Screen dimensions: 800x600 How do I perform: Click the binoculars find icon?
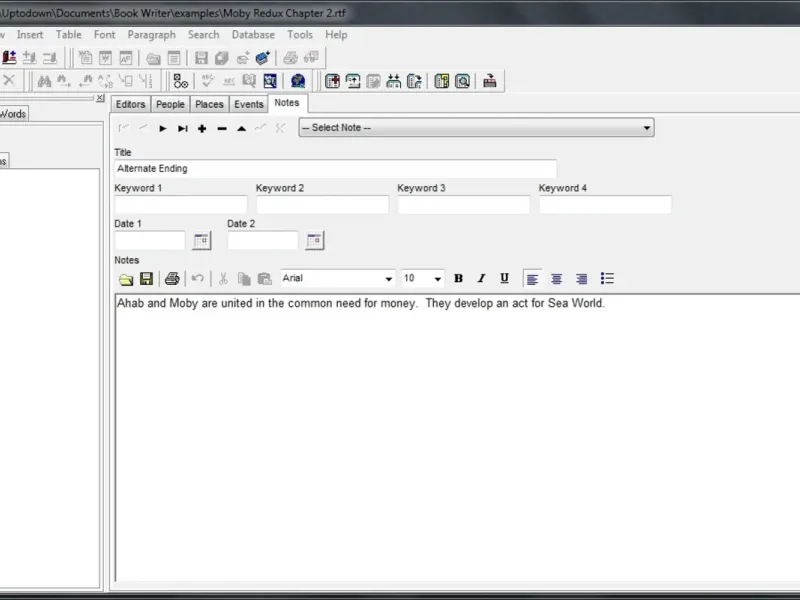point(44,81)
